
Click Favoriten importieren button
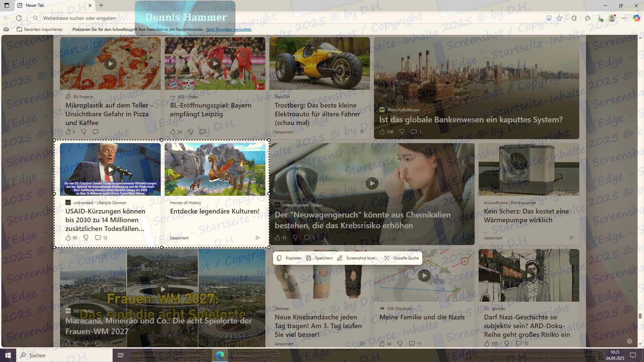point(40,29)
